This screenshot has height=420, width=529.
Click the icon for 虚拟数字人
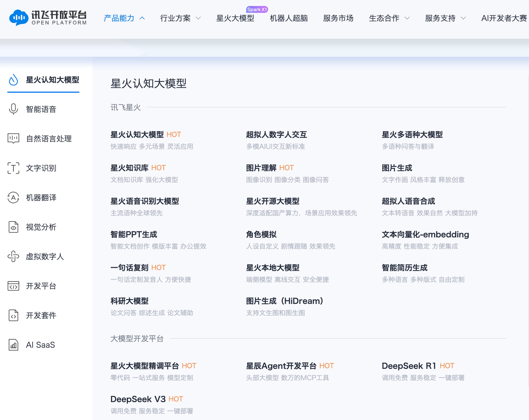(13, 256)
